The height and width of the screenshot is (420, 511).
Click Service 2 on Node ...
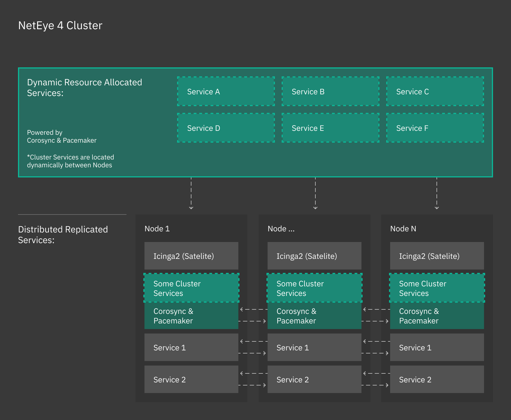tap(314, 379)
